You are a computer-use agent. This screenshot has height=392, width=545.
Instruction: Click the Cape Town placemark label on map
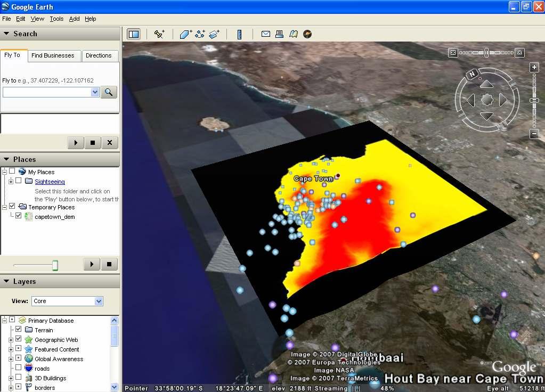313,178
